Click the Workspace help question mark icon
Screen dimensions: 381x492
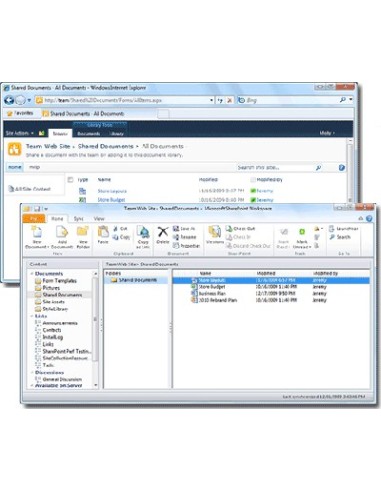[x=369, y=219]
